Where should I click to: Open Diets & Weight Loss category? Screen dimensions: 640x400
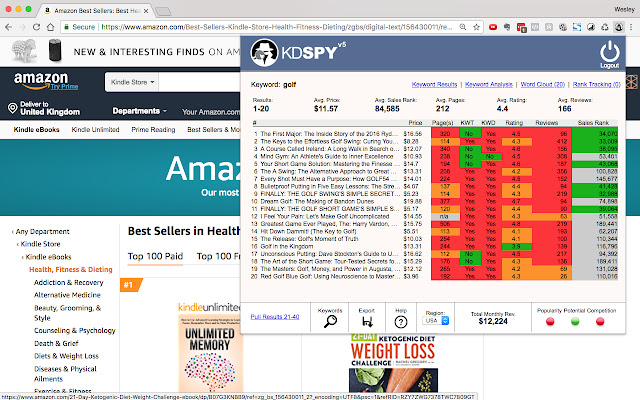click(66, 356)
